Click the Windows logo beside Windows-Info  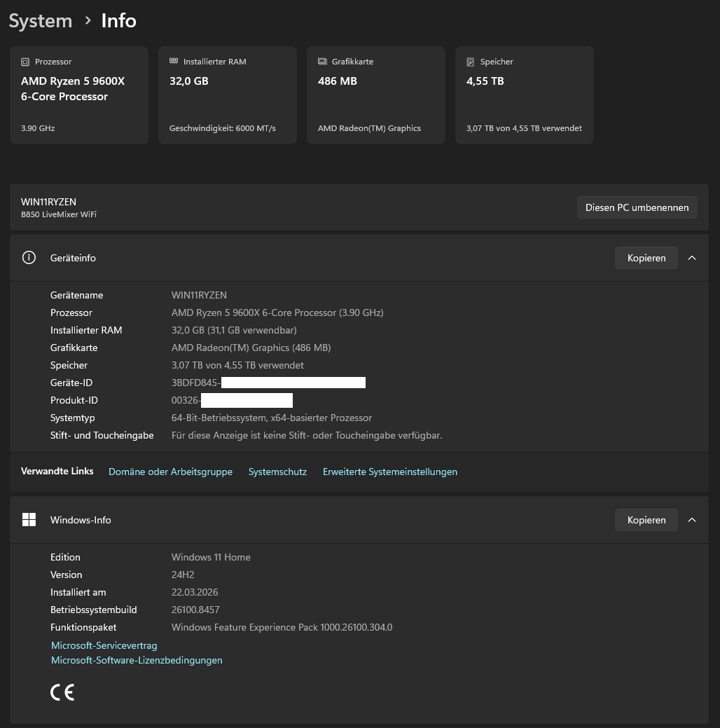[x=29, y=519]
